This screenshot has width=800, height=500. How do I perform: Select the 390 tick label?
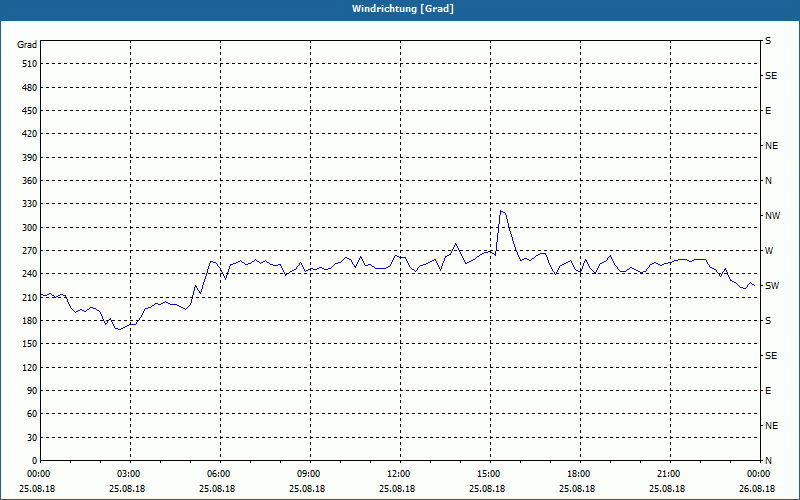30,158
